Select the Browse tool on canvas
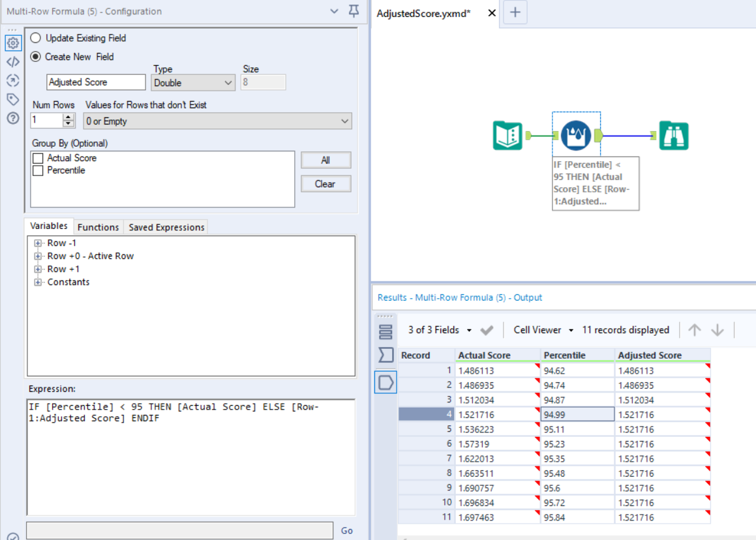The image size is (756, 540). pos(673,135)
